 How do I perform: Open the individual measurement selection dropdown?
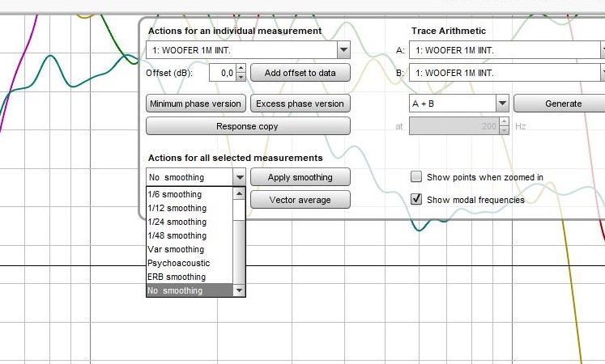pyautogui.click(x=343, y=50)
